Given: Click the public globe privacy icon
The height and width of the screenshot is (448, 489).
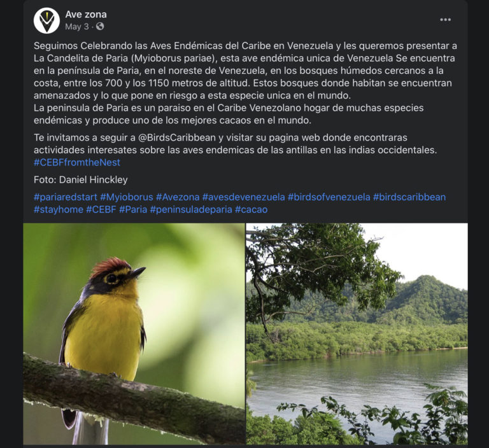Looking at the screenshot, I should pos(100,27).
